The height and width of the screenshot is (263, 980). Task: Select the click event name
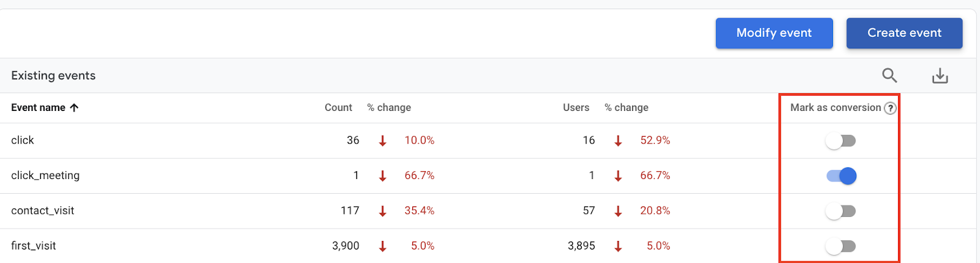(x=23, y=140)
